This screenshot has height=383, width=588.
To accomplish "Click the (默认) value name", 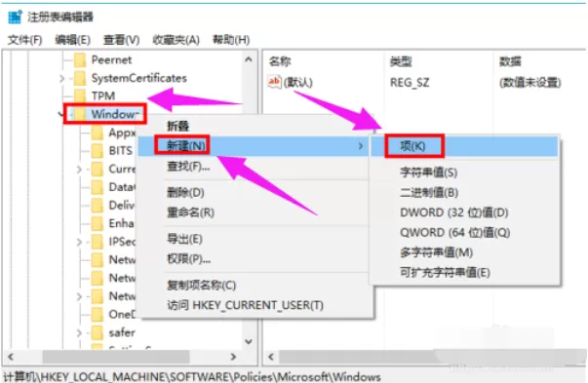I will tap(298, 83).
